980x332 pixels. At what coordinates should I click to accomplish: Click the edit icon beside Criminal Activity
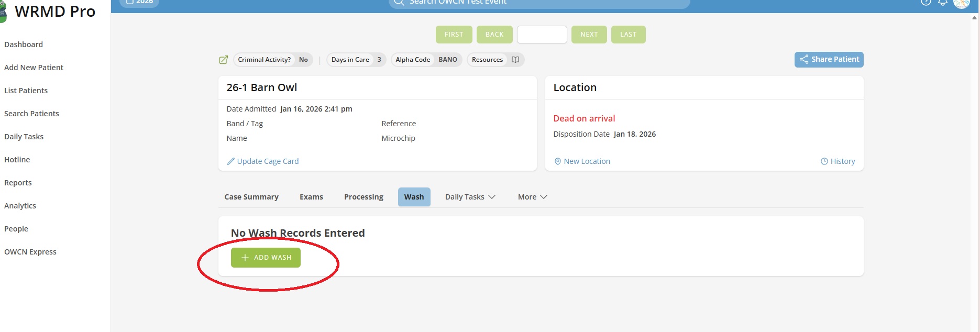click(224, 60)
